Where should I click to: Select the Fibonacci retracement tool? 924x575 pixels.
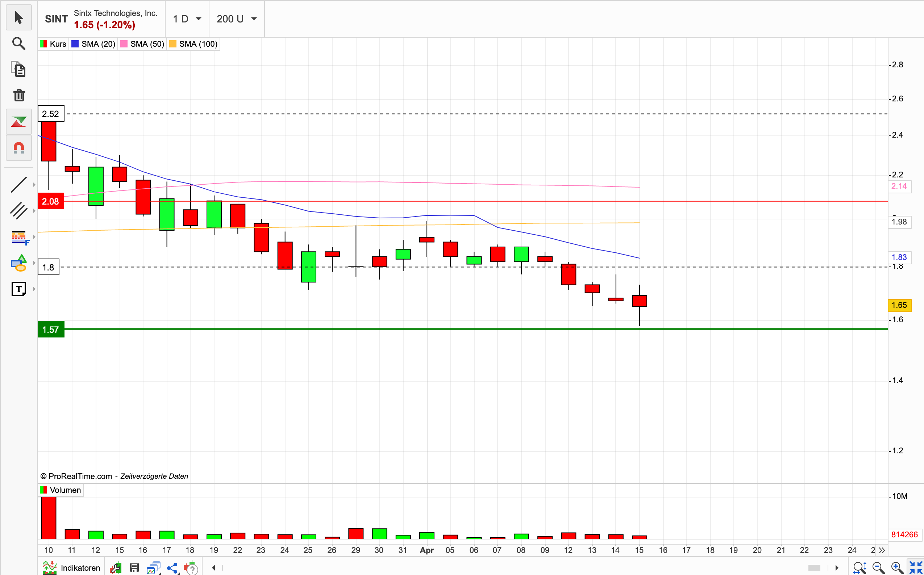tap(18, 237)
